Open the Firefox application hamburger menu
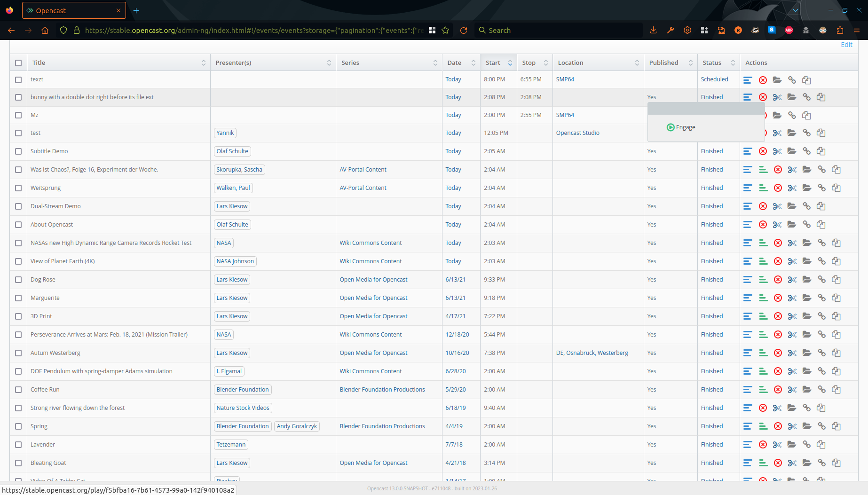This screenshot has height=495, width=868. pyautogui.click(x=857, y=30)
